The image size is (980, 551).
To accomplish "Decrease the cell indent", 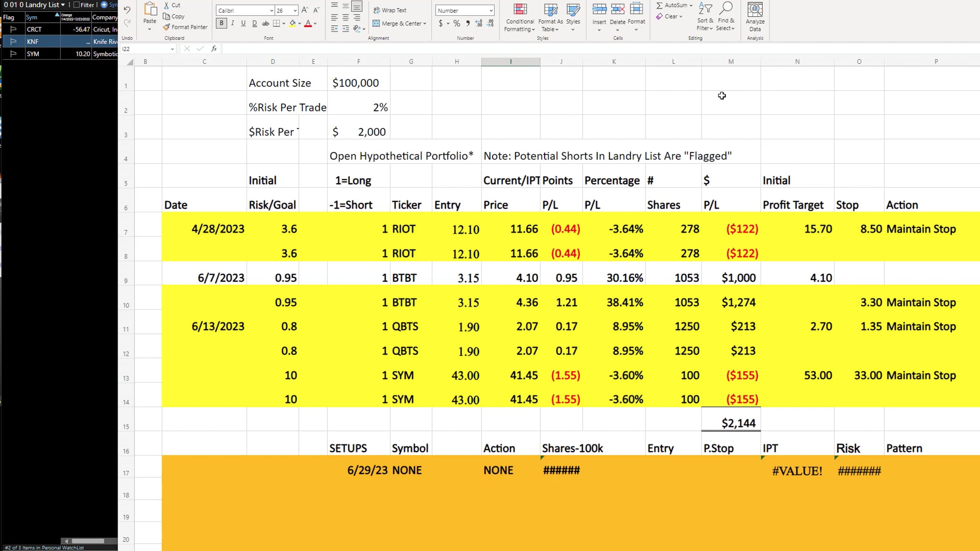I will pyautogui.click(x=334, y=29).
